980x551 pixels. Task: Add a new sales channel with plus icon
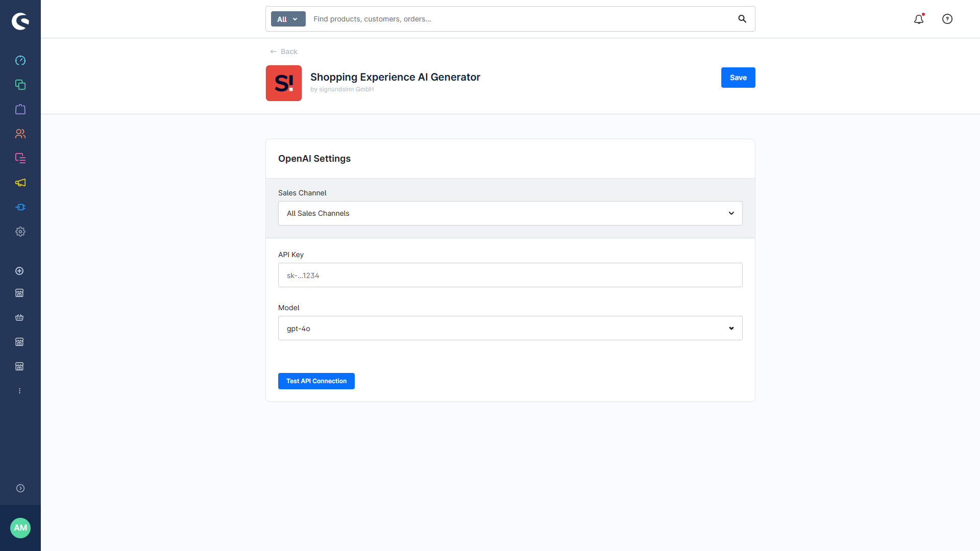click(19, 271)
